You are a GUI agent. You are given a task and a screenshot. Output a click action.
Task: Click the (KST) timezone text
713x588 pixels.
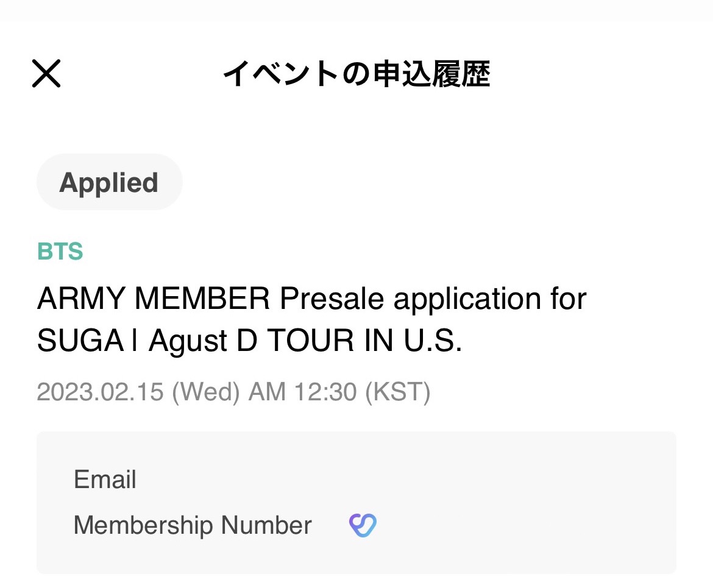tap(397, 392)
